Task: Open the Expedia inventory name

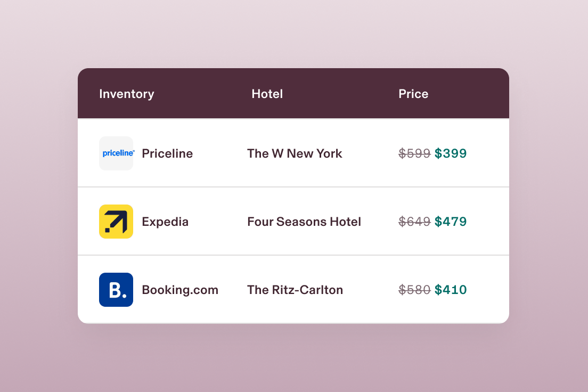Action: [165, 222]
